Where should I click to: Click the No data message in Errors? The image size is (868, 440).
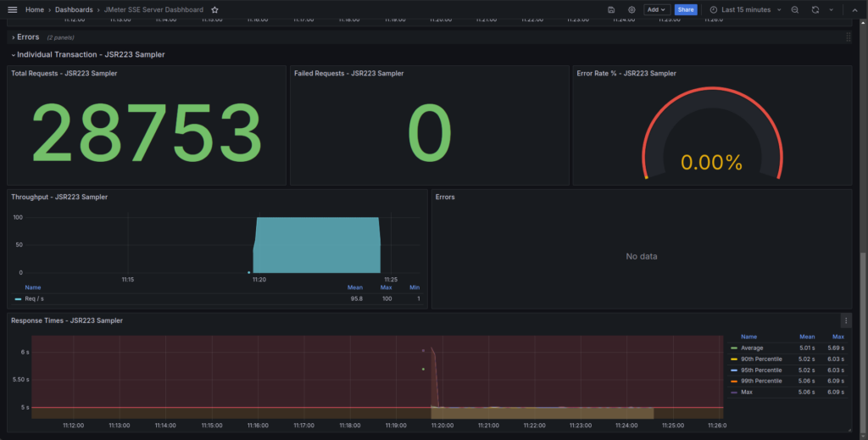(x=642, y=256)
